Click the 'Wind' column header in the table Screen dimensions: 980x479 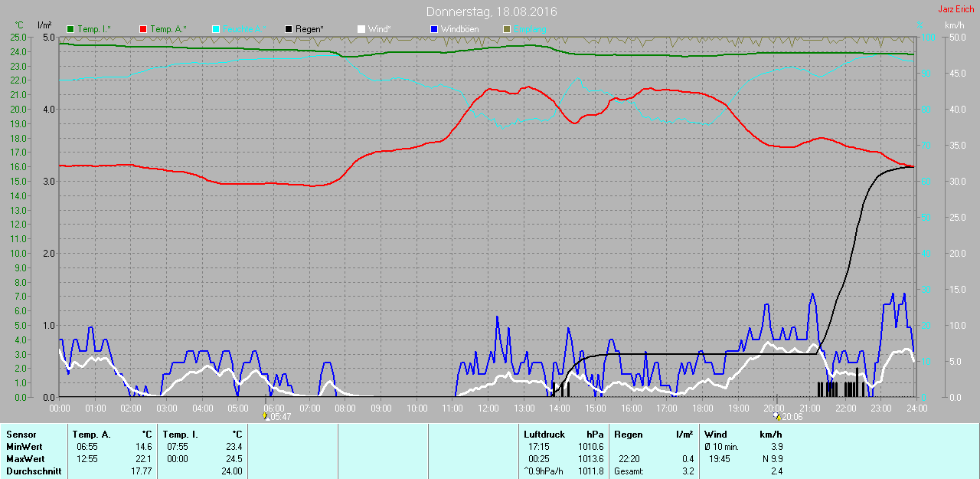(716, 435)
